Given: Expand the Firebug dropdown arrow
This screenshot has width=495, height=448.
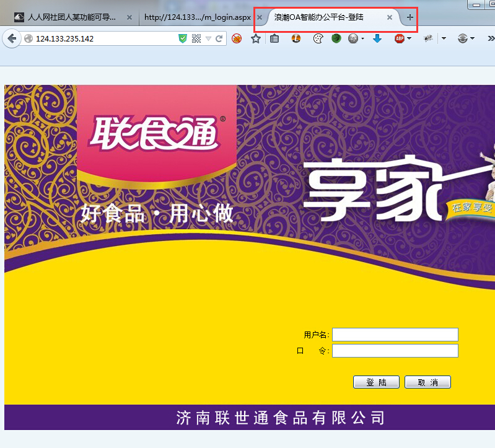Looking at the screenshot, I should click(x=444, y=38).
